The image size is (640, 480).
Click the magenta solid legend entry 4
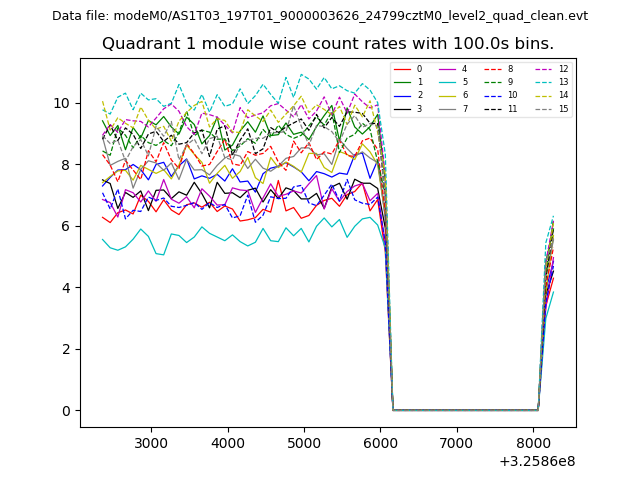[x=453, y=69]
